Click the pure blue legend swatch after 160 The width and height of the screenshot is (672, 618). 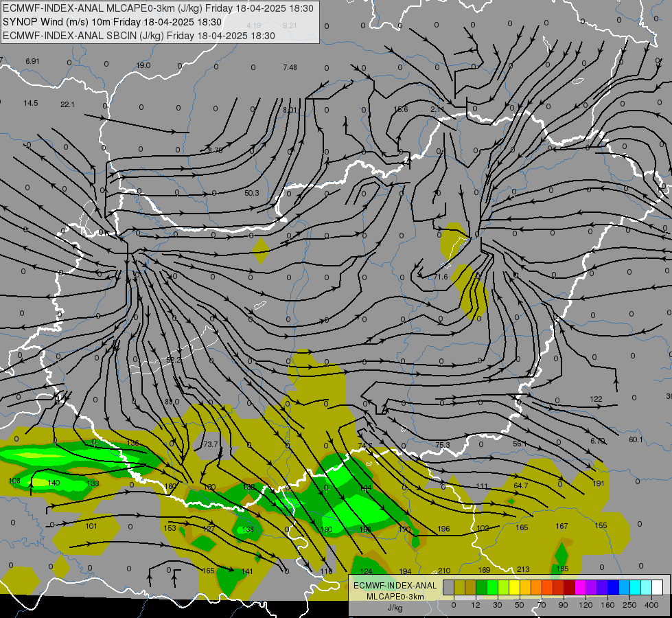[x=613, y=587]
